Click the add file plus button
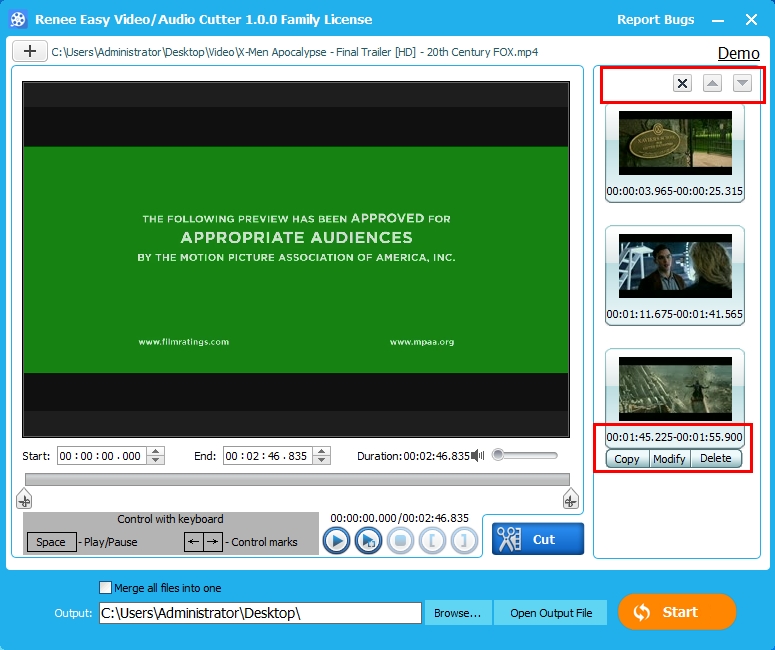Viewport: 775px width, 650px height. coord(30,51)
